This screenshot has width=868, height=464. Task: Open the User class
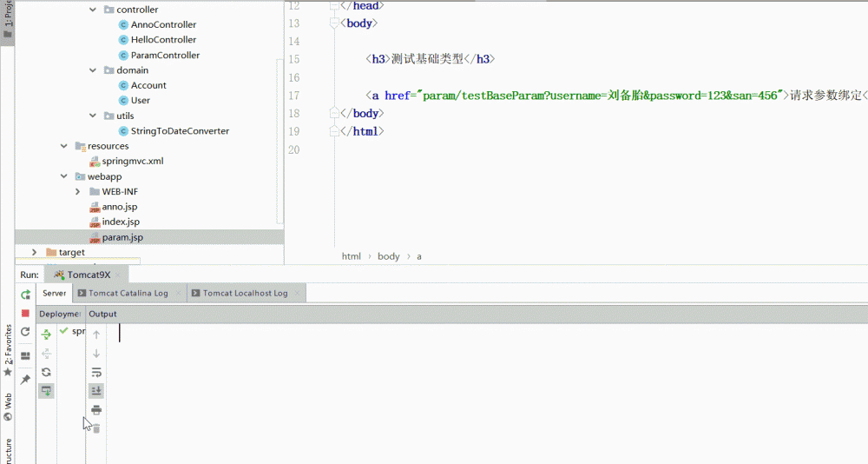[x=140, y=100]
